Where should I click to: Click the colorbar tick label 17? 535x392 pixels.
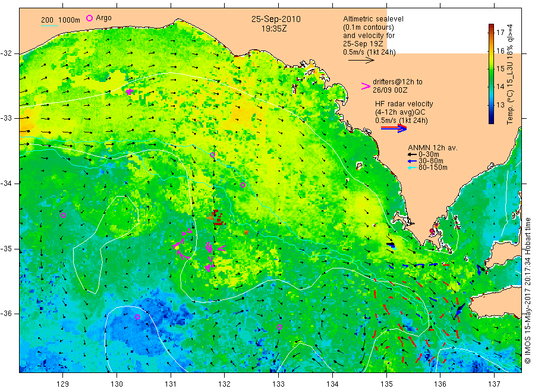tap(500, 33)
